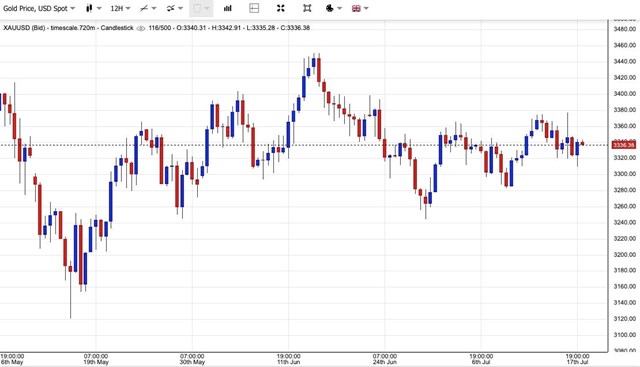Viewport: 640px width, 367px height.
Task: Click the 3440.00 price axis label
Action: tap(624, 61)
